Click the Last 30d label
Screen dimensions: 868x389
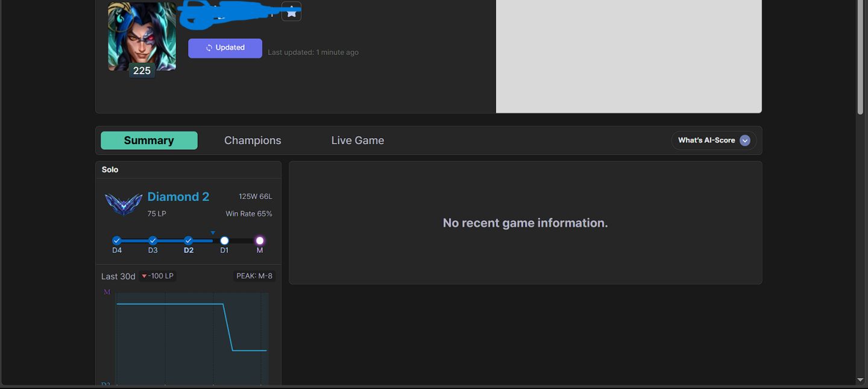click(118, 276)
